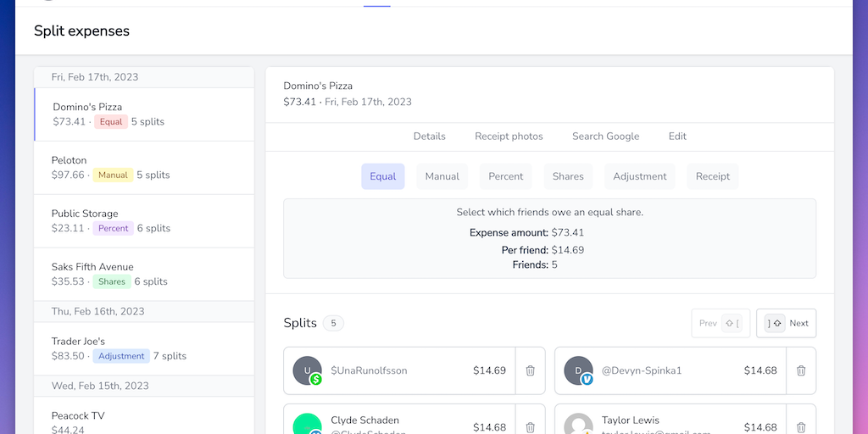
Task: Click the $UnaRunolfsson avatar with Cash App badge
Action: [307, 370]
